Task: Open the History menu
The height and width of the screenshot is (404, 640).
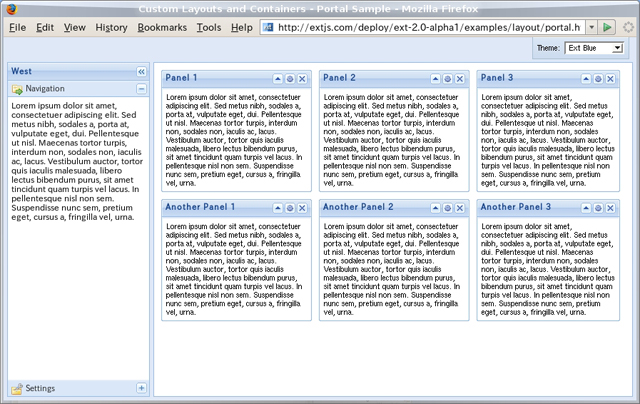Action: tap(111, 27)
